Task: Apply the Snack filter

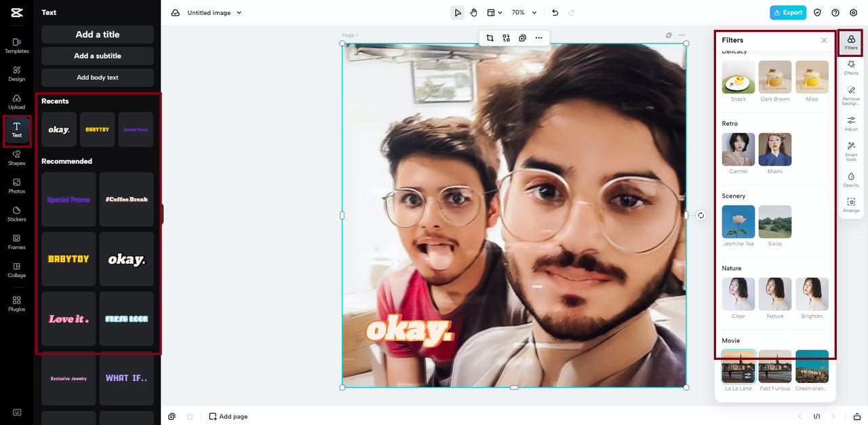Action: pyautogui.click(x=738, y=77)
